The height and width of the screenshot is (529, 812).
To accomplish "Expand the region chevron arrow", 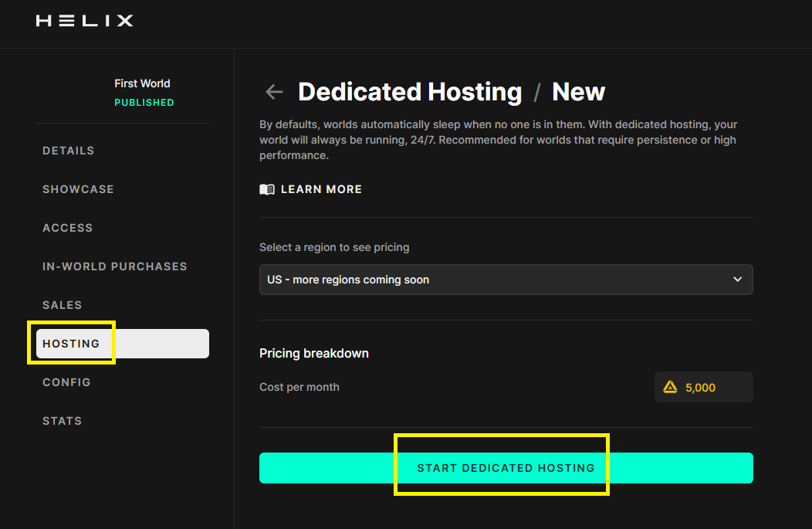I will click(737, 280).
